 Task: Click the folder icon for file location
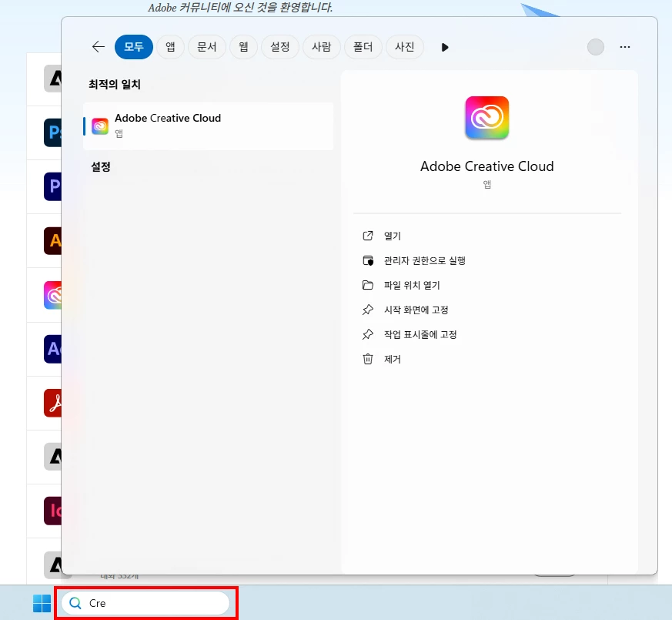point(368,285)
